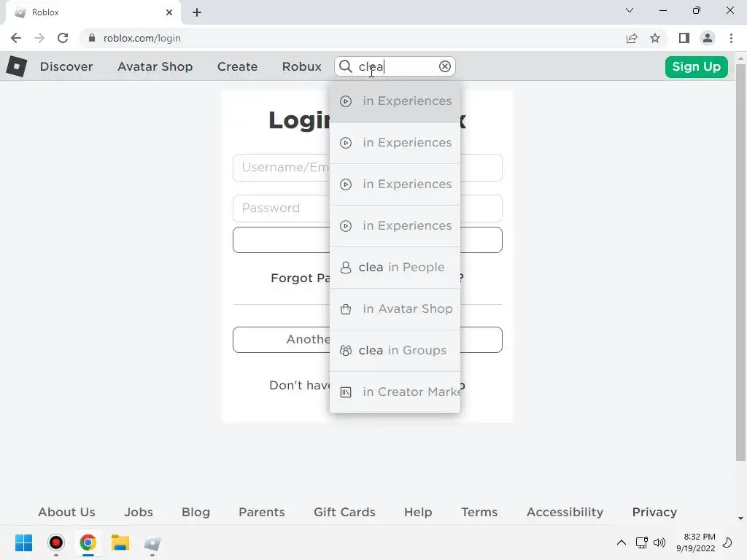
Task: Open the Robux nav link
Action: tap(301, 66)
